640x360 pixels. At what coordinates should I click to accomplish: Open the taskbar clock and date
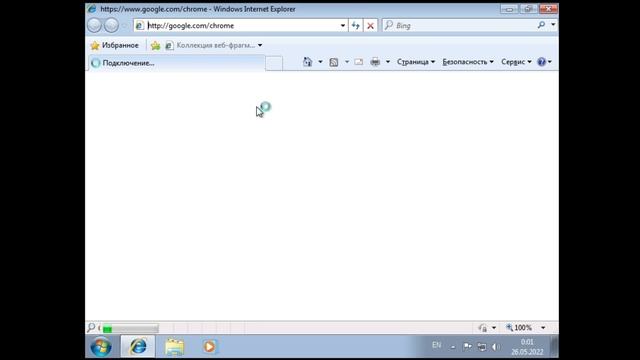coord(527,347)
